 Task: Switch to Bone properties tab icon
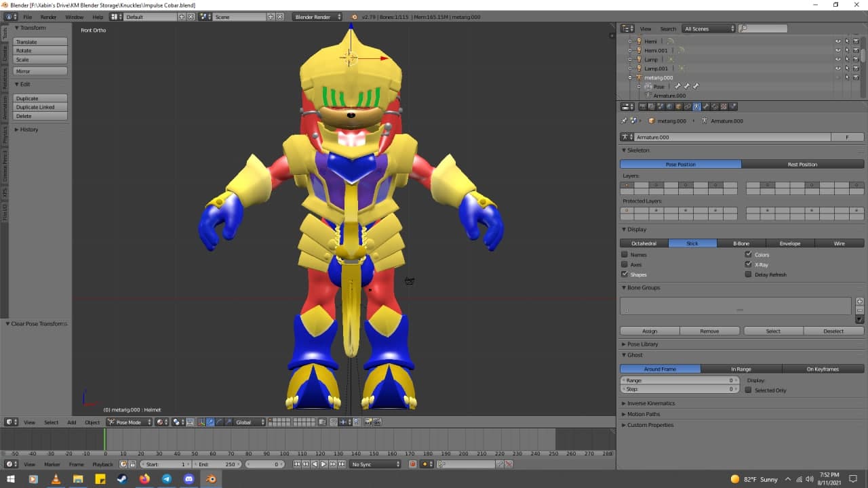706,106
